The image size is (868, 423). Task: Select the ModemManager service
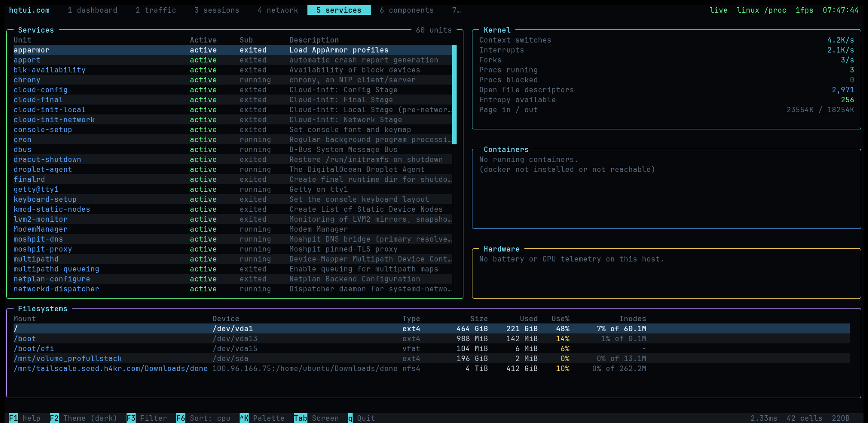tap(233, 229)
